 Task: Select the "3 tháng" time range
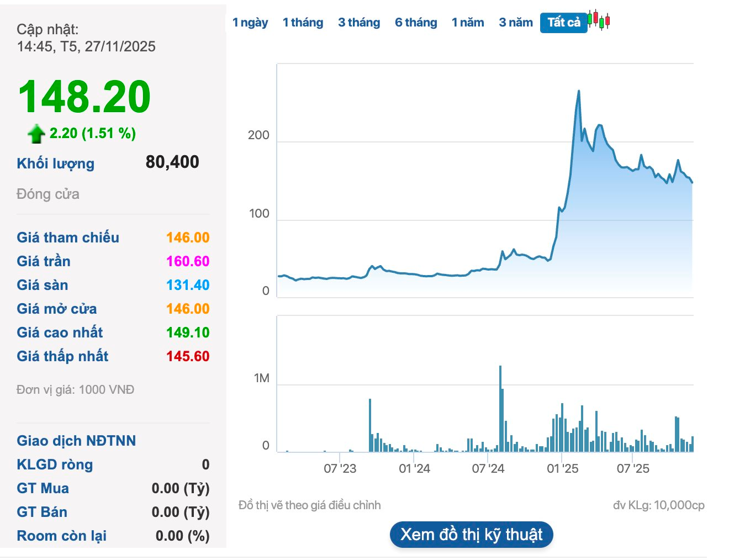pyautogui.click(x=359, y=23)
